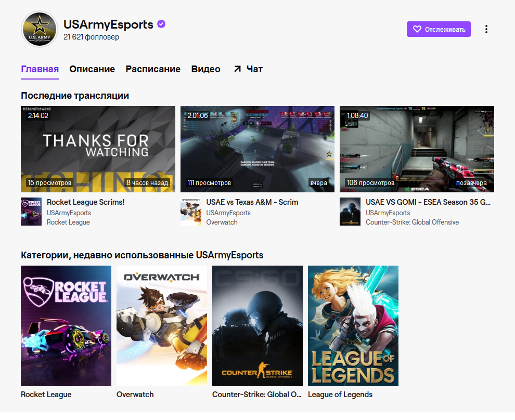Click the 1:08:40 duration badge
This screenshot has height=420, width=515.
click(x=357, y=115)
